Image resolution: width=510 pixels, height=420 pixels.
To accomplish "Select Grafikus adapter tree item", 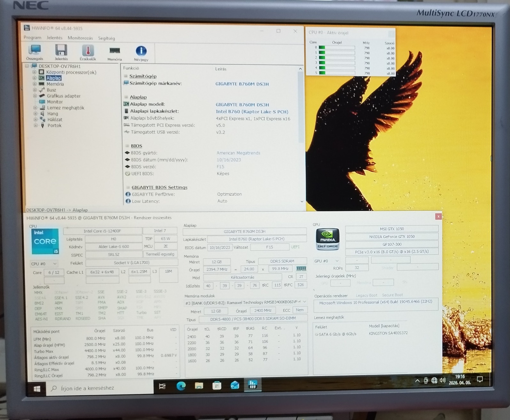I will coord(64,96).
